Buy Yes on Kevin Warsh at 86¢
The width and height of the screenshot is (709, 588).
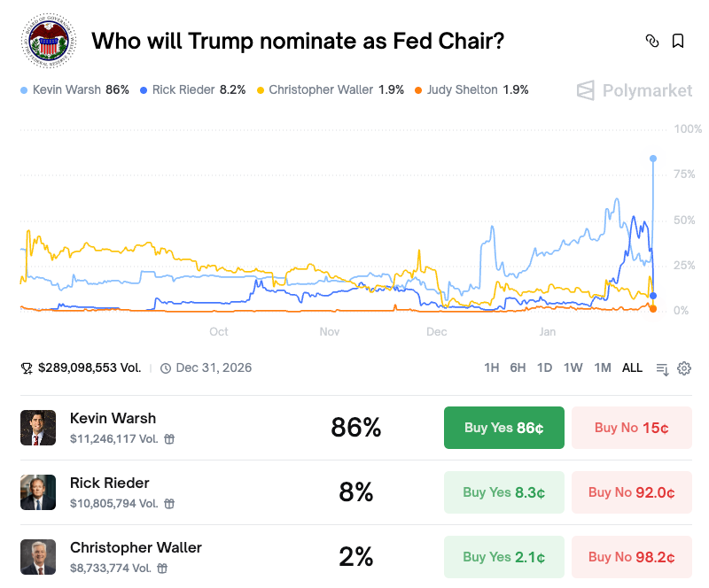pos(503,428)
